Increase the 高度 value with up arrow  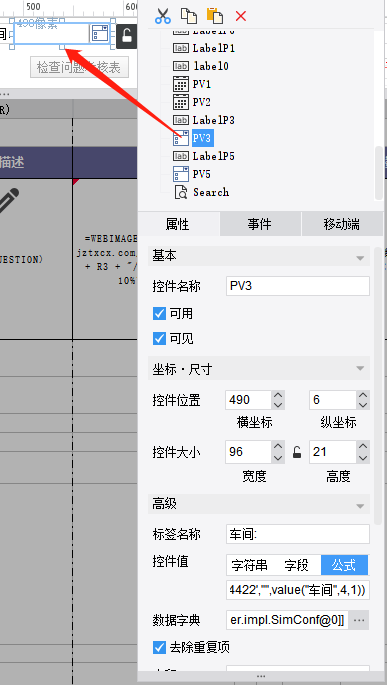coord(363,446)
